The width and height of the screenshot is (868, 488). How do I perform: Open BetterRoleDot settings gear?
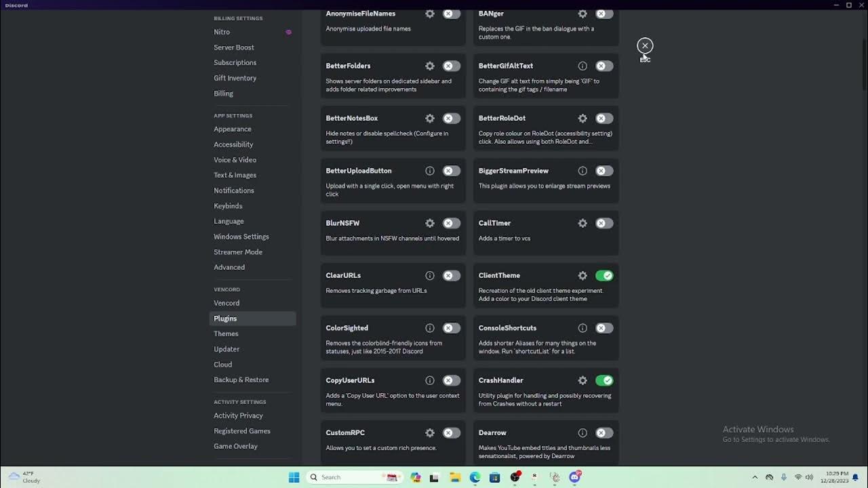coord(583,119)
